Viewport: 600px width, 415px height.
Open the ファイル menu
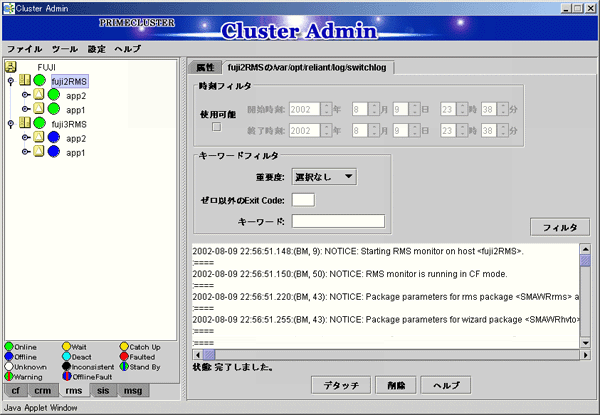pos(24,49)
